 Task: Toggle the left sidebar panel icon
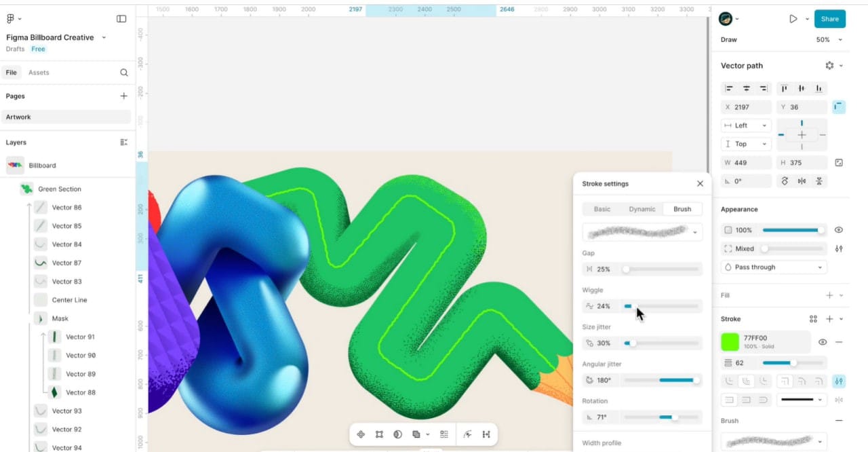point(121,19)
